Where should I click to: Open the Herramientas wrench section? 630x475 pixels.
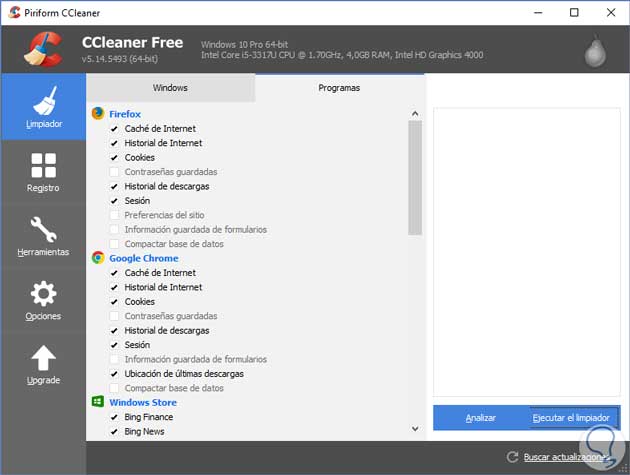tap(43, 236)
